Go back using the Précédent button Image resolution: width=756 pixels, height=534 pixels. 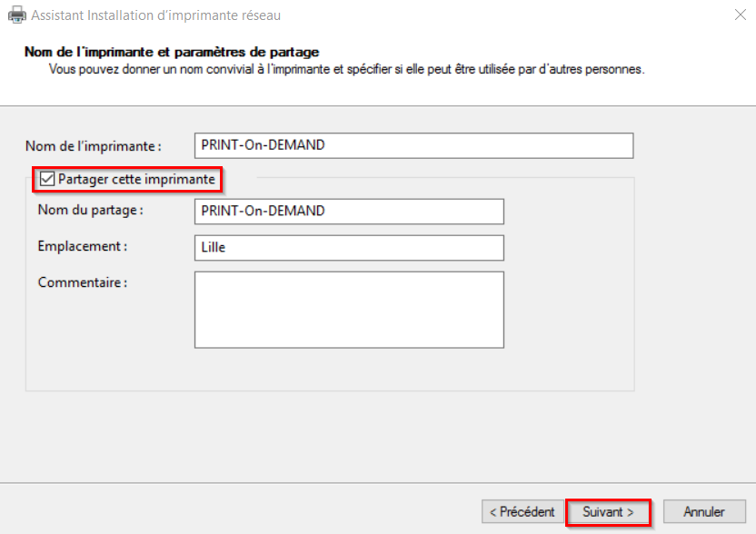(522, 512)
